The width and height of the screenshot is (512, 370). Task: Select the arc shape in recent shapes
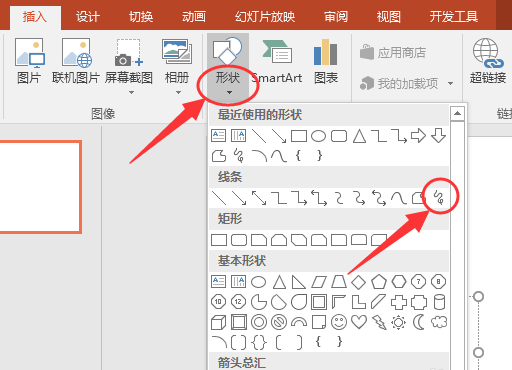(x=259, y=156)
